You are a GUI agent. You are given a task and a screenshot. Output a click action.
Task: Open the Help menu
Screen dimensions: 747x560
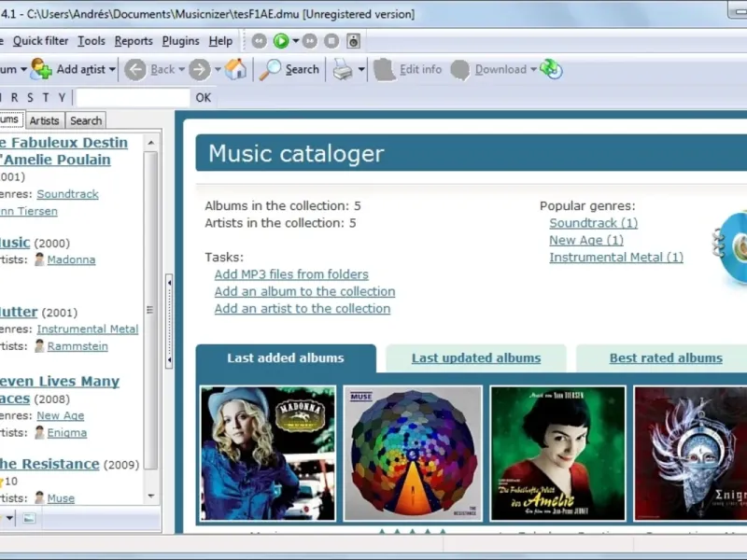point(220,41)
